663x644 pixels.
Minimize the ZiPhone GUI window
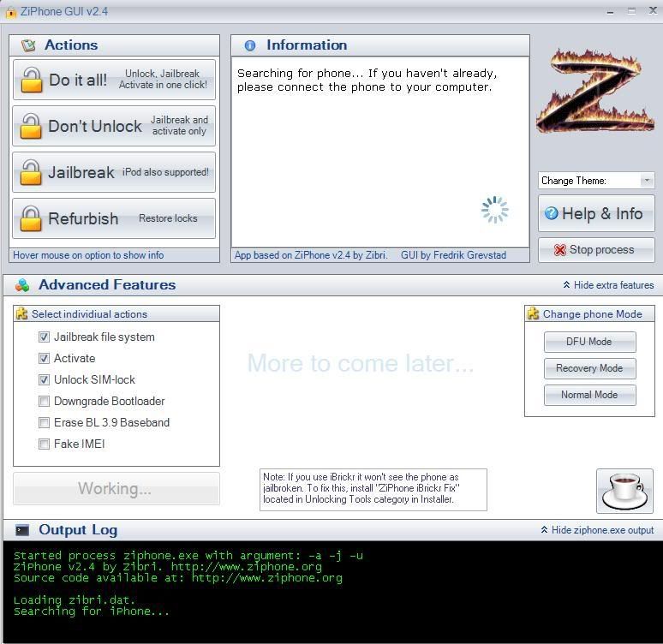(x=610, y=12)
